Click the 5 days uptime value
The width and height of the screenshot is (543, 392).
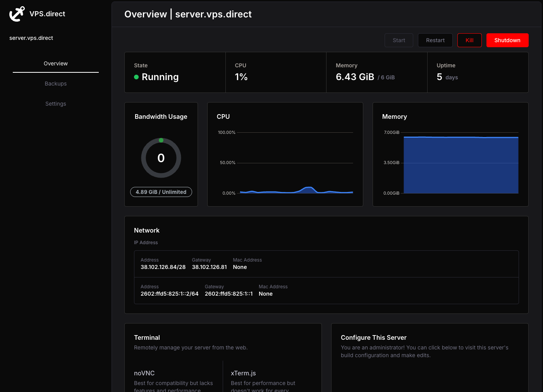click(447, 77)
